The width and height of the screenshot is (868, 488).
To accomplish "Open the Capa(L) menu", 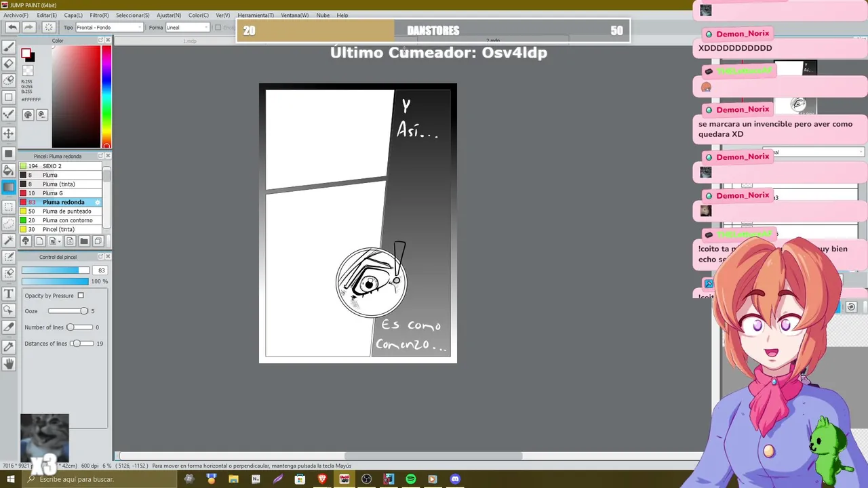I will tap(73, 15).
